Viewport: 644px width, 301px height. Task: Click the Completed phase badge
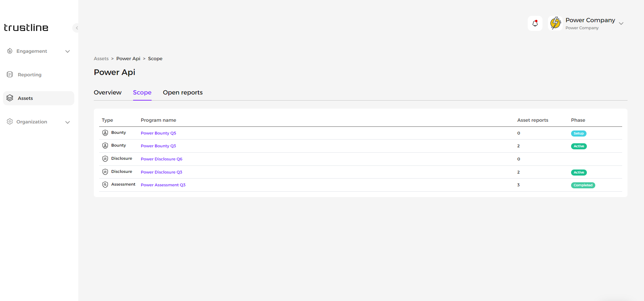(583, 185)
